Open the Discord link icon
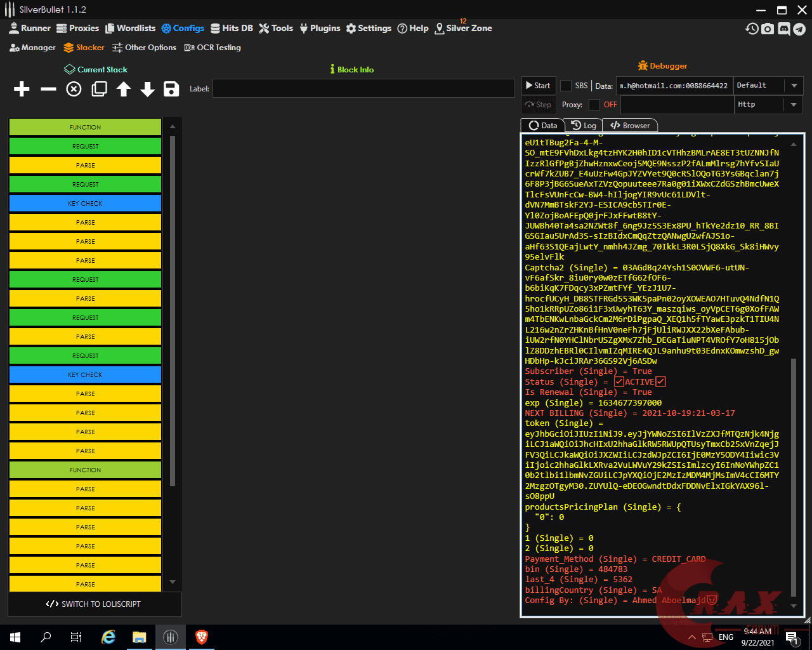The height and width of the screenshot is (650, 812). click(x=783, y=29)
